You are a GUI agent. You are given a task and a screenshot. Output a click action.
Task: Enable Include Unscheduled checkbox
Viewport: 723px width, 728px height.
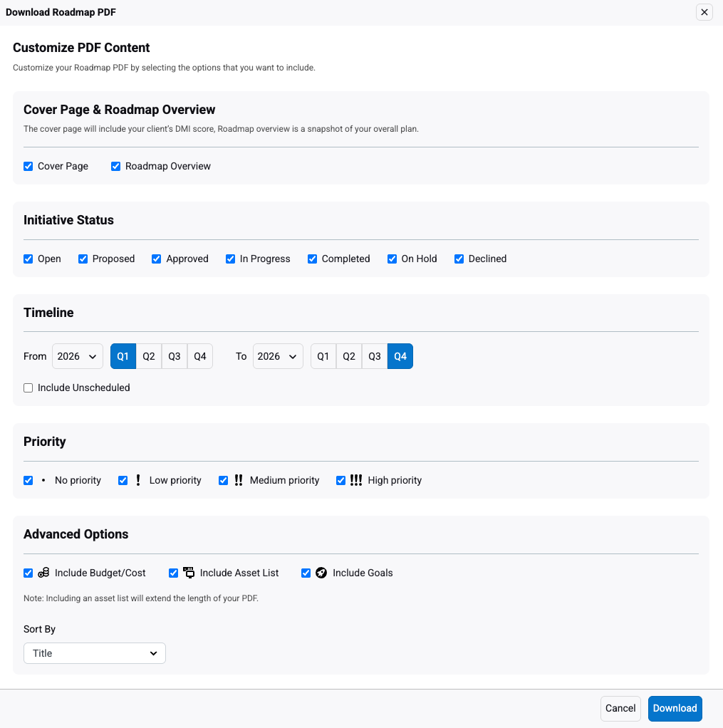click(28, 388)
